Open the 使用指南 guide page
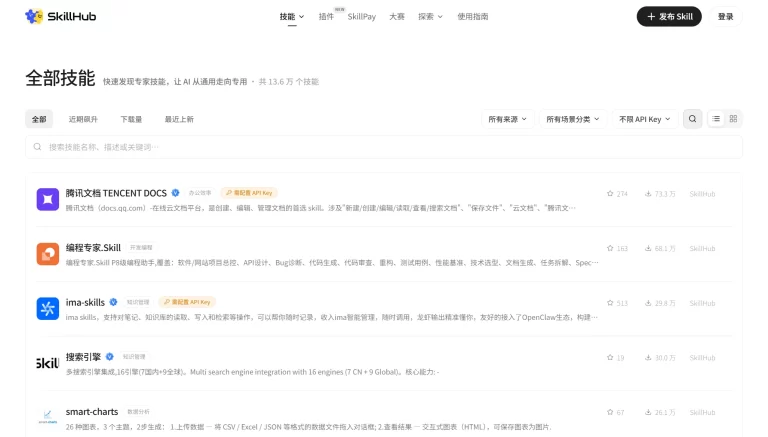The image size is (768, 437). tap(473, 17)
